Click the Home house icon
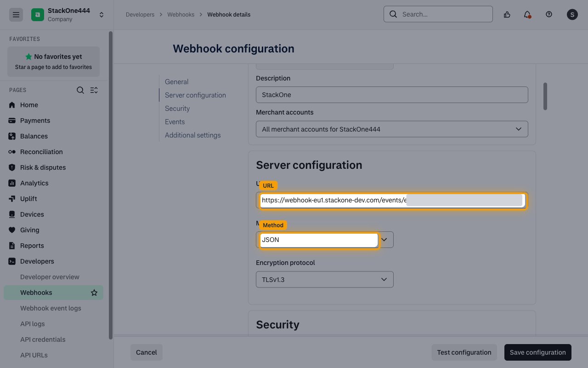This screenshot has height=368, width=588. click(x=12, y=105)
